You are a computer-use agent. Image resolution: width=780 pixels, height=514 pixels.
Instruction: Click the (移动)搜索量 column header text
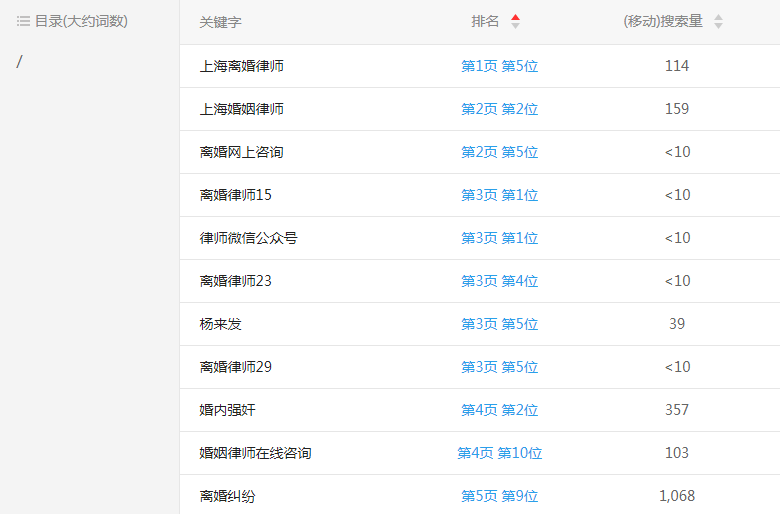pos(662,22)
